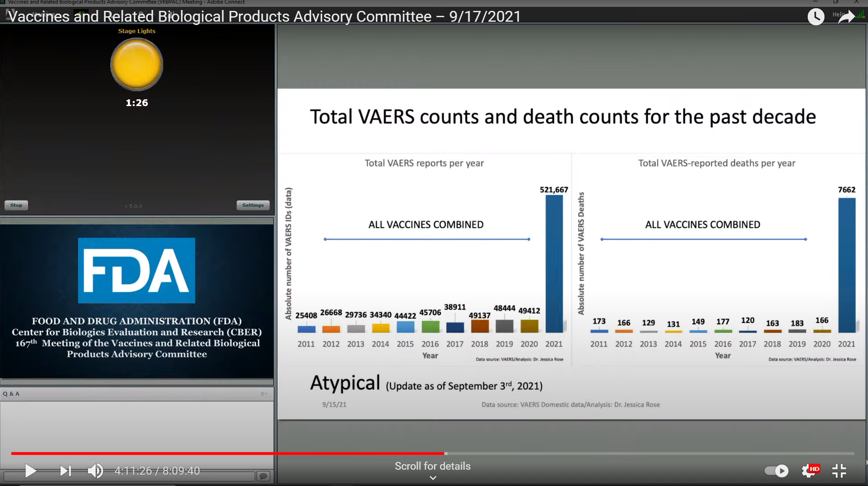Open Settings in the Stage Lights panel
This screenshot has height=486, width=868.
point(252,205)
